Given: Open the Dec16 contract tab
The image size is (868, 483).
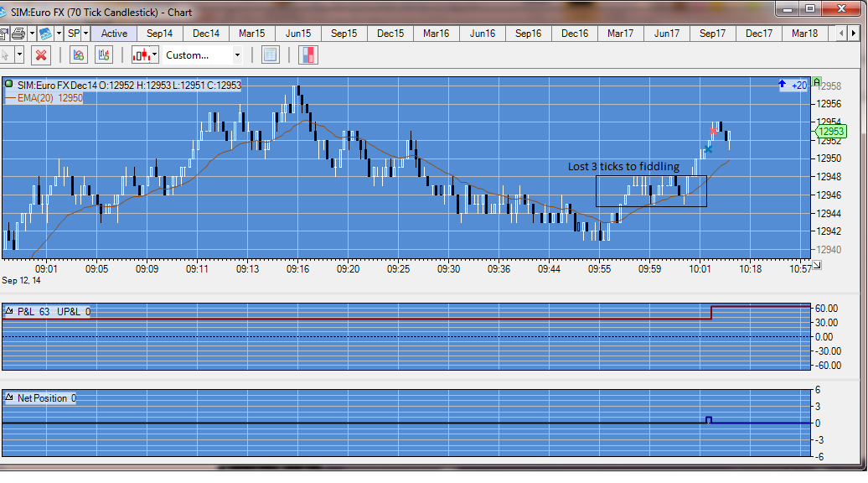Looking at the screenshot, I should click(x=575, y=34).
